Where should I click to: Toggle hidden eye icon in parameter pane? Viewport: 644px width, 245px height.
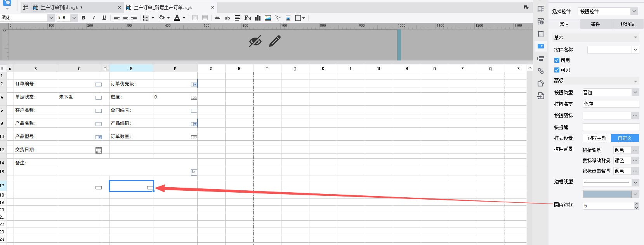[255, 41]
